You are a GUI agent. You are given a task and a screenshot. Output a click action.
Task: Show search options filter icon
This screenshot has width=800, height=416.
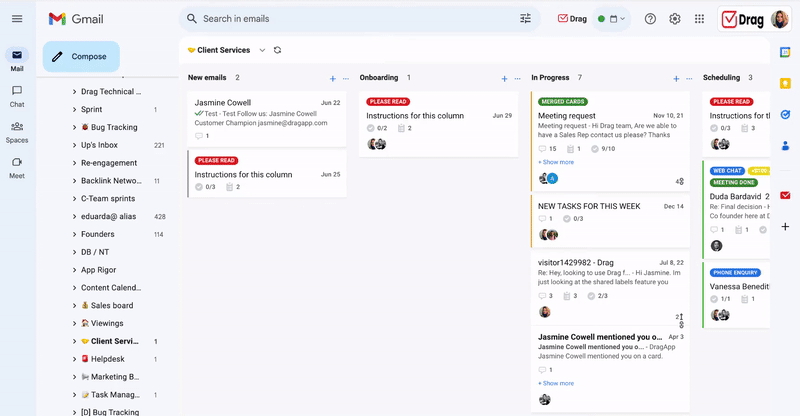[526, 19]
